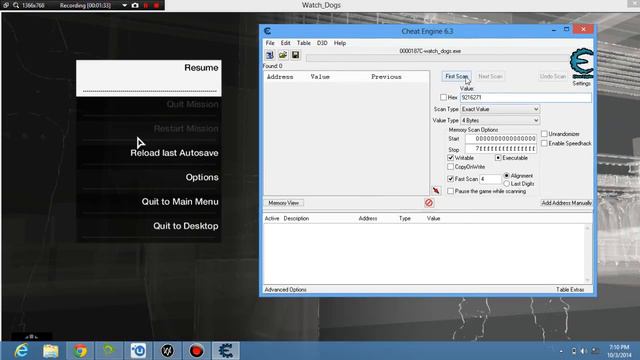The height and width of the screenshot is (360, 640).
Task: Toggle the Fast Scan checkbox
Action: (451, 179)
